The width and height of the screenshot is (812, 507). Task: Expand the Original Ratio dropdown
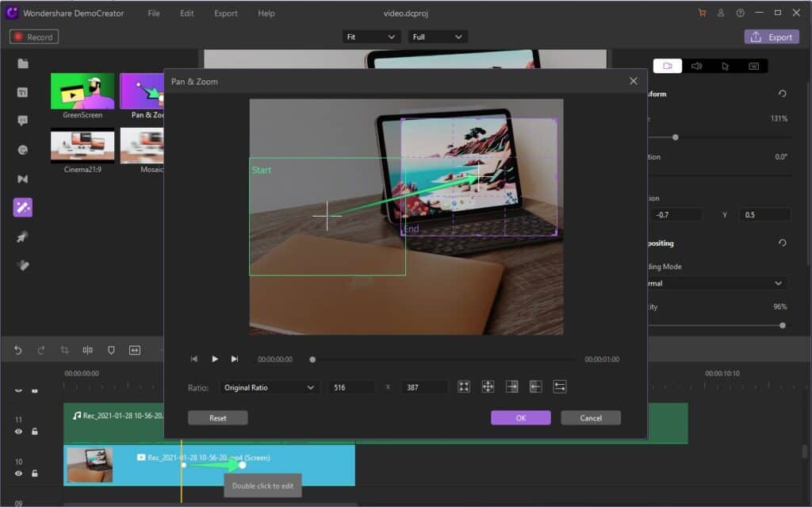(x=269, y=387)
